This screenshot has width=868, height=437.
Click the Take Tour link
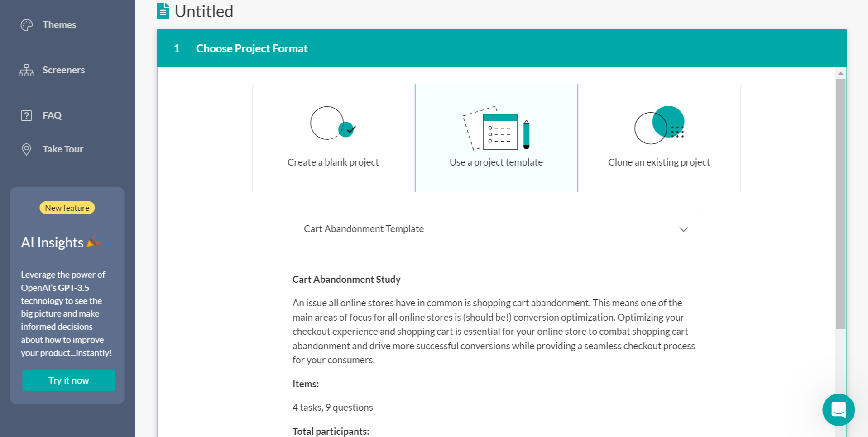coord(63,149)
